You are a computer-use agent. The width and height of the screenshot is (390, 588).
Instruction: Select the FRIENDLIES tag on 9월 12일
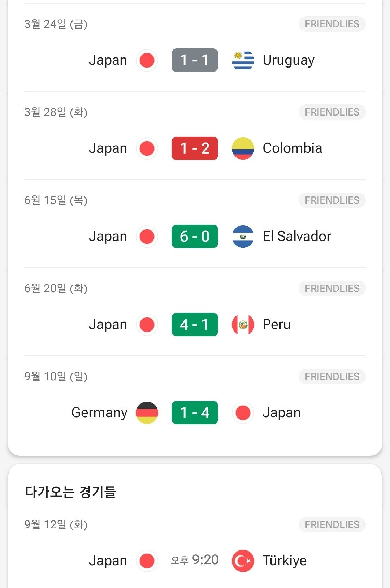pos(332,525)
